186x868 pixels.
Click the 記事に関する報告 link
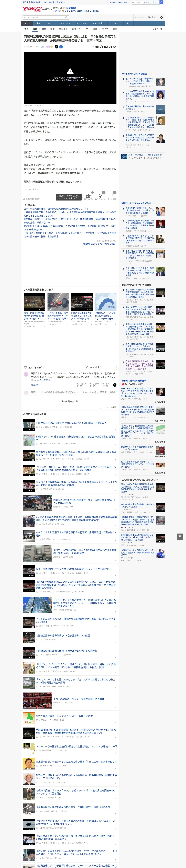33,199
